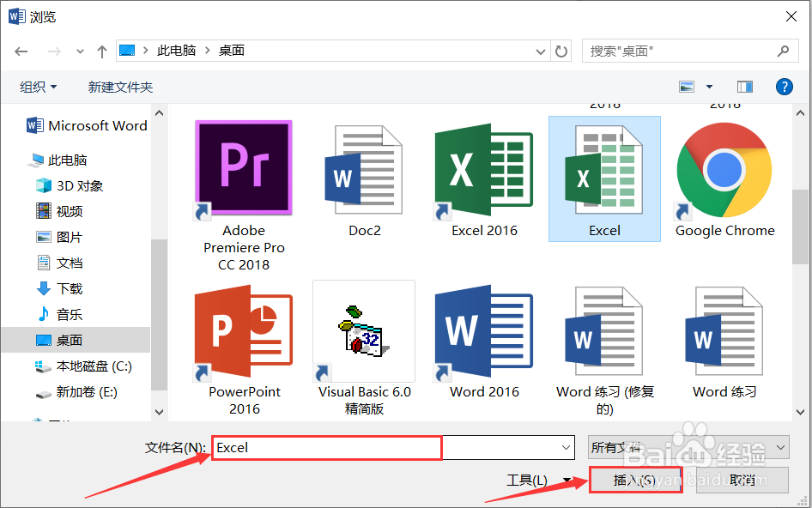
Task: Click inside the 文件名 input showing Excel
Action: pos(326,447)
